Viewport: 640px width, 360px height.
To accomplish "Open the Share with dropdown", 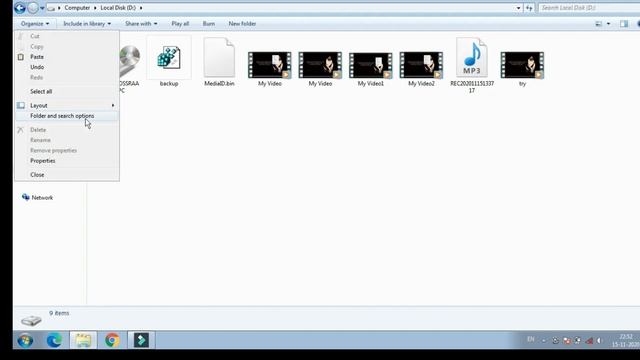I will click(141, 24).
